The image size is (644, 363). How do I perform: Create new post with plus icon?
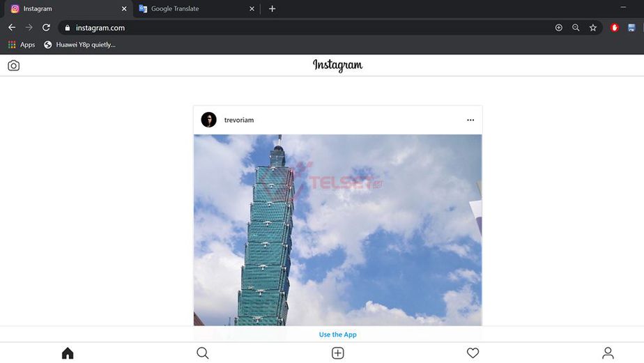coord(338,353)
